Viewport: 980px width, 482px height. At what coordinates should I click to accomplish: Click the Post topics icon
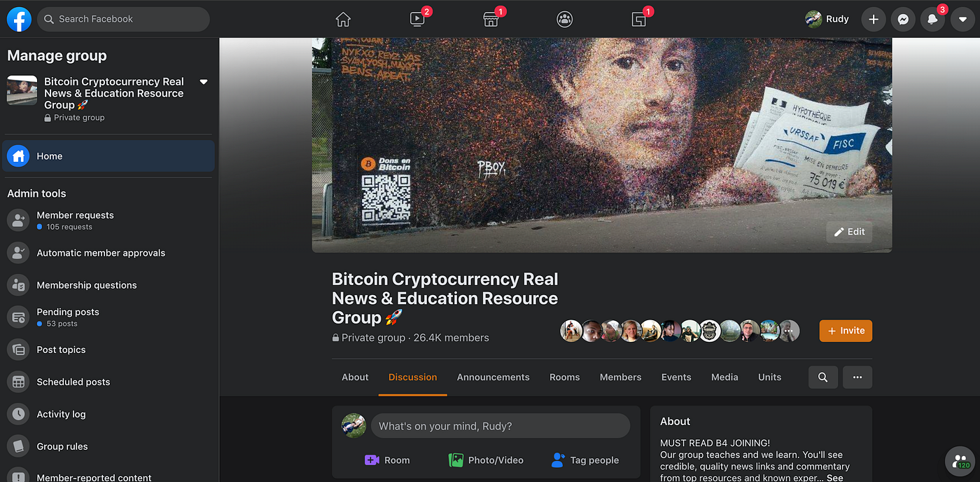18,350
